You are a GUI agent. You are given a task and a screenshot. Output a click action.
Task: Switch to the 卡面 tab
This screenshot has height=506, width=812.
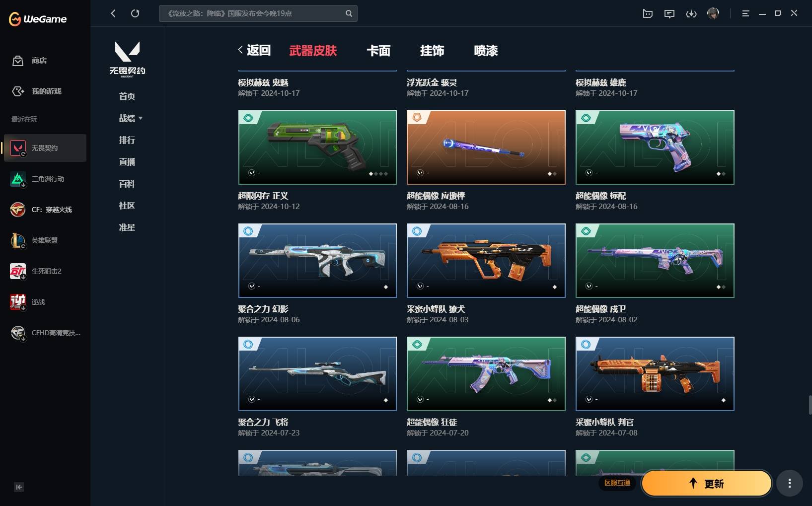tap(378, 51)
